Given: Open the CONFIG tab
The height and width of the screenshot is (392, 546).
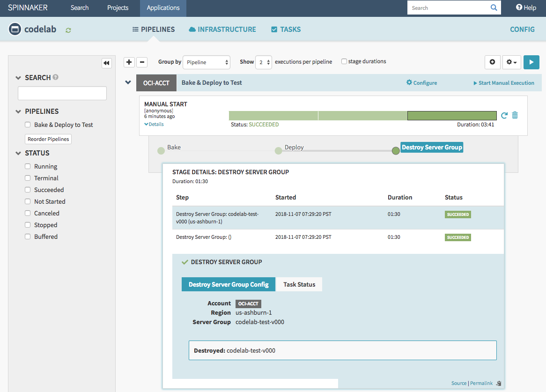Looking at the screenshot, I should pyautogui.click(x=522, y=30).
